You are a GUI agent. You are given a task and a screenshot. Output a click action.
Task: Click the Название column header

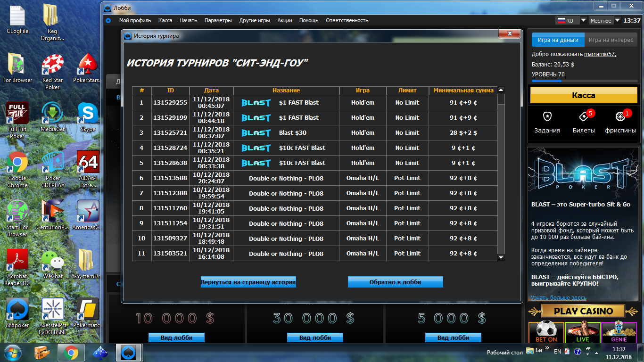(286, 90)
